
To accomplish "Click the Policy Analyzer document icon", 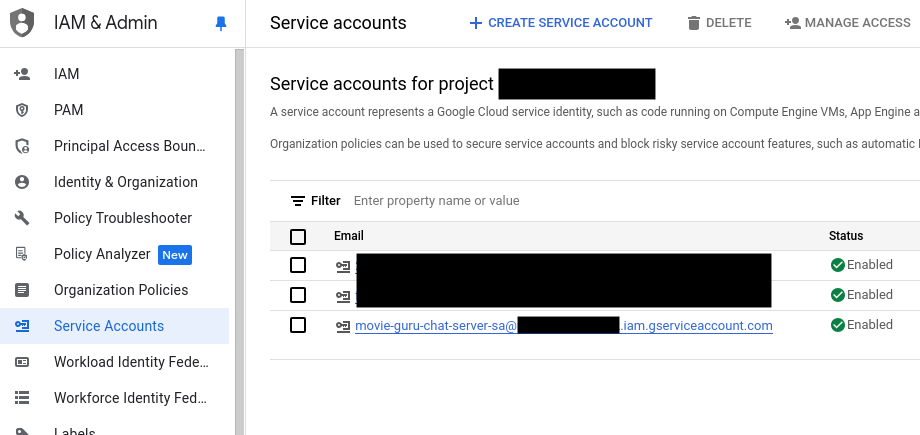I will pyautogui.click(x=22, y=254).
